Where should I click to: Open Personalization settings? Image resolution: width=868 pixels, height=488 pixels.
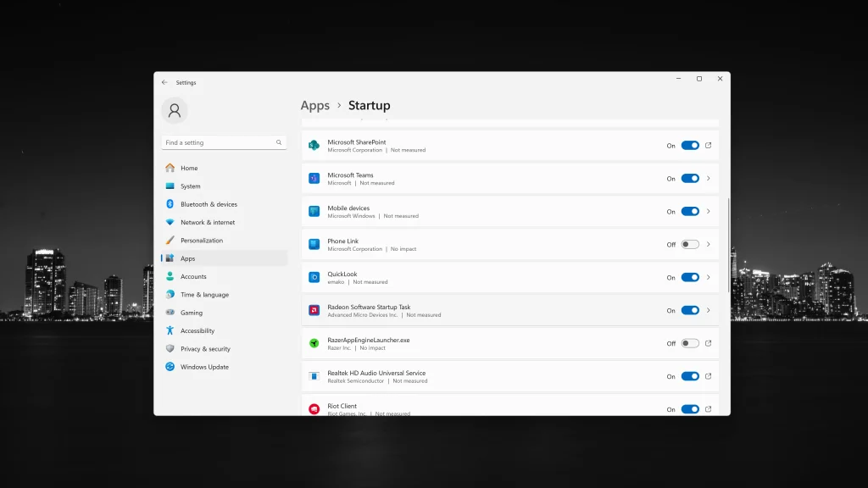tap(224, 240)
